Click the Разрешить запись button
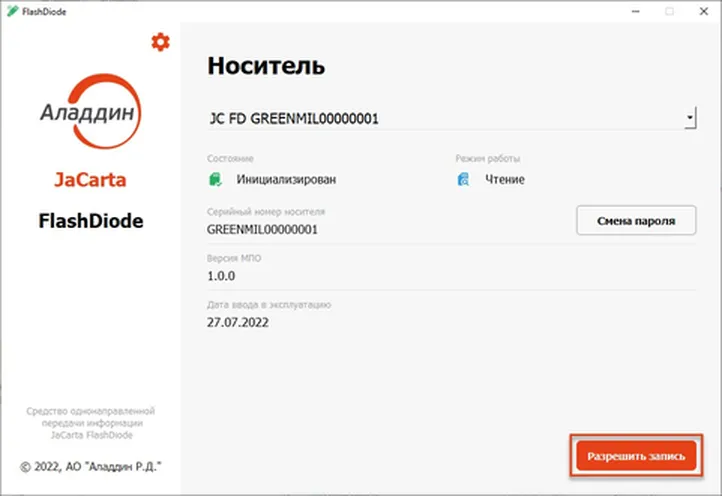Viewport: 722px width, 496px height. 636,456
